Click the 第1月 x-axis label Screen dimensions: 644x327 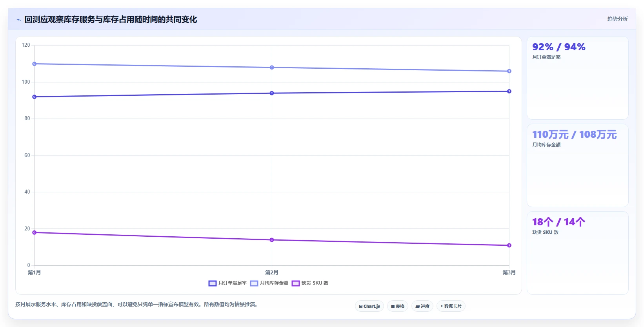click(x=35, y=272)
